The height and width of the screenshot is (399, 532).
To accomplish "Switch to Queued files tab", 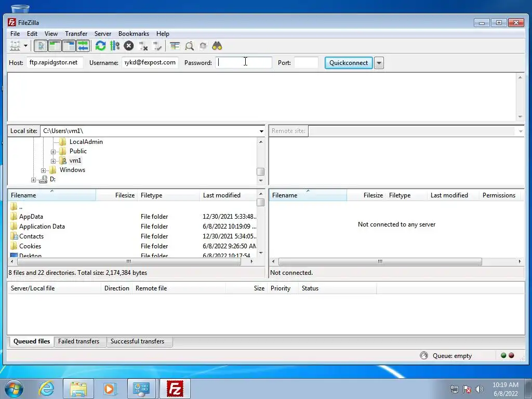I will tap(32, 341).
